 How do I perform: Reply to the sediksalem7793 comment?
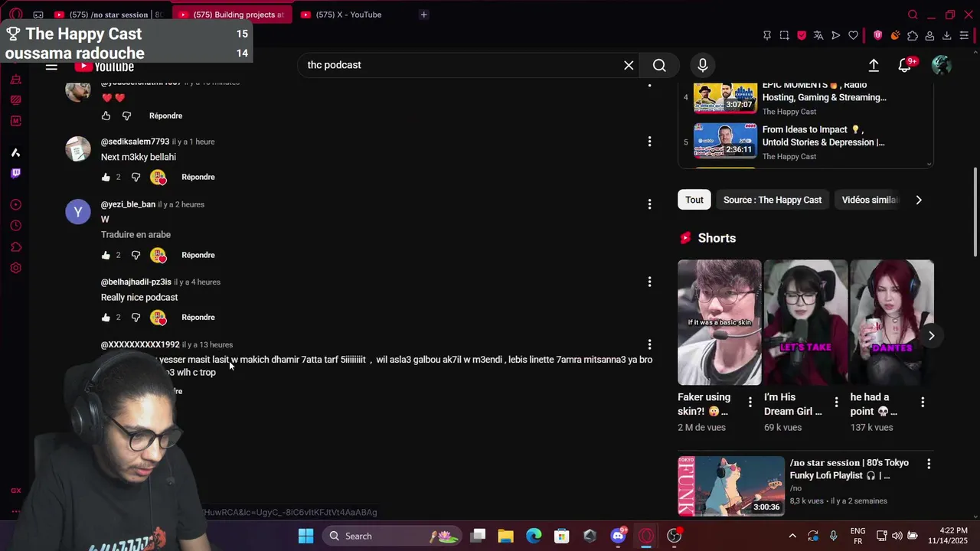198,177
